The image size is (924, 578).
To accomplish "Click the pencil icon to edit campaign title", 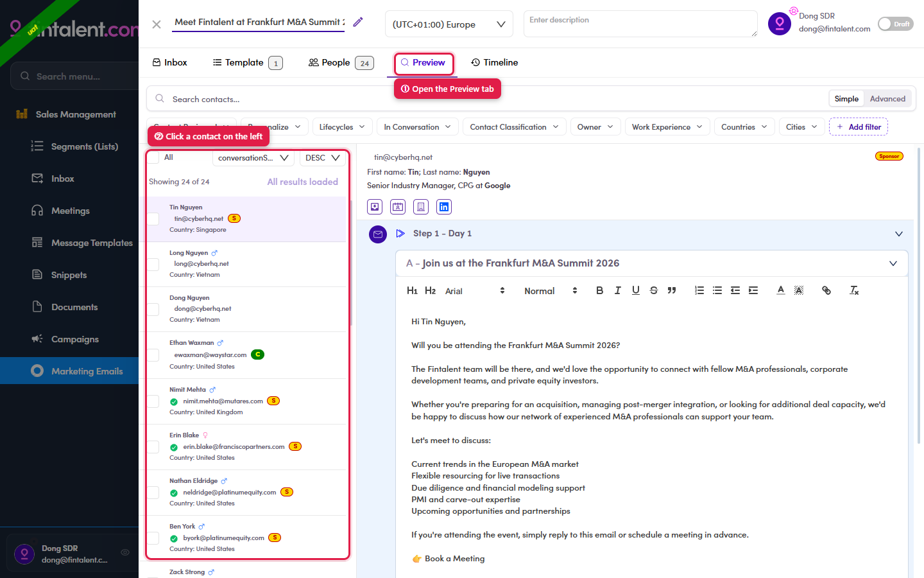I will (x=358, y=22).
